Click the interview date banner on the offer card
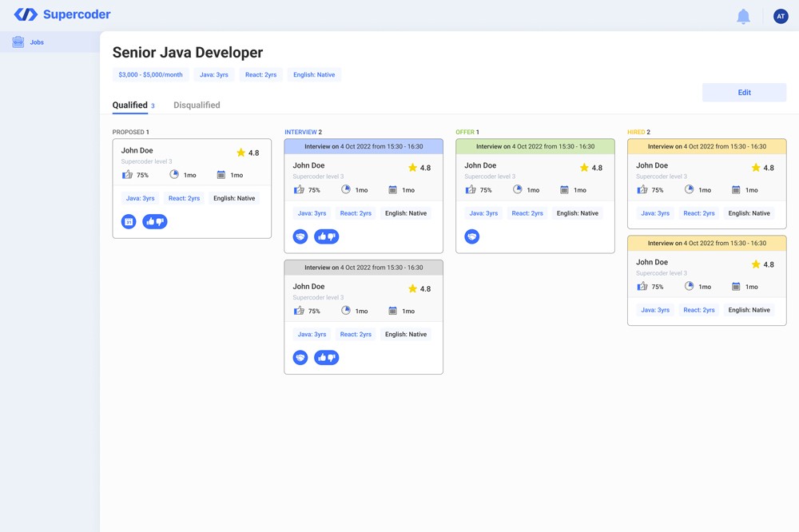The height and width of the screenshot is (532, 799). [x=535, y=146]
